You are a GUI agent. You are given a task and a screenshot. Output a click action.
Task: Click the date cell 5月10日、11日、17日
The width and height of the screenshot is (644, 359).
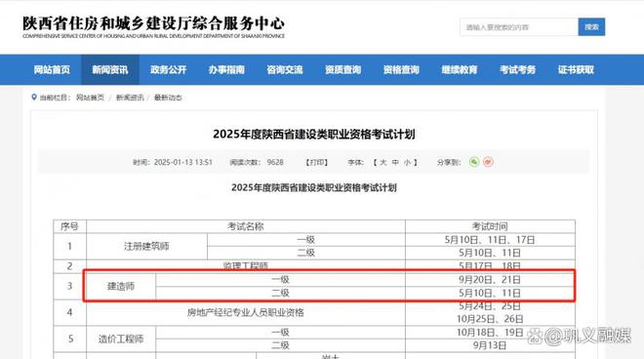point(490,239)
